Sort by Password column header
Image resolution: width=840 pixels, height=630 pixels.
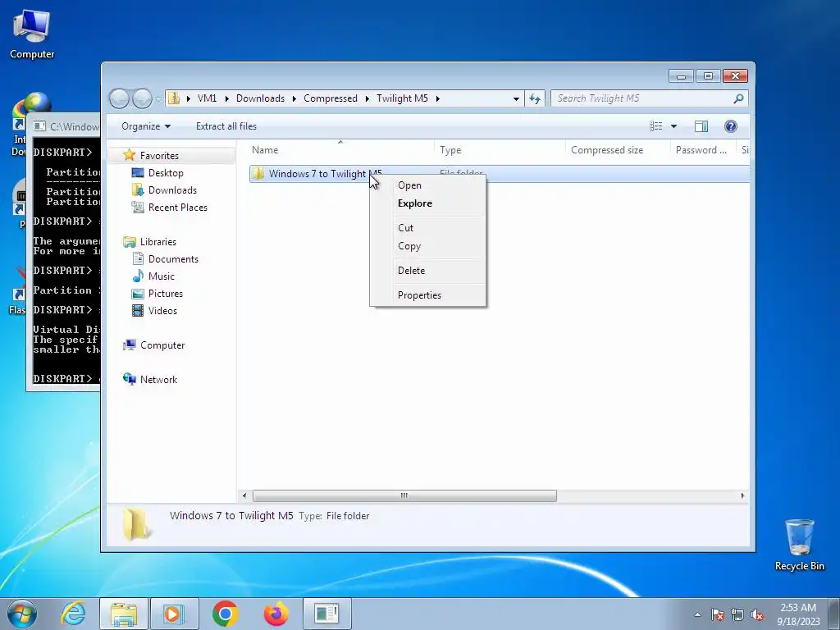(x=703, y=150)
